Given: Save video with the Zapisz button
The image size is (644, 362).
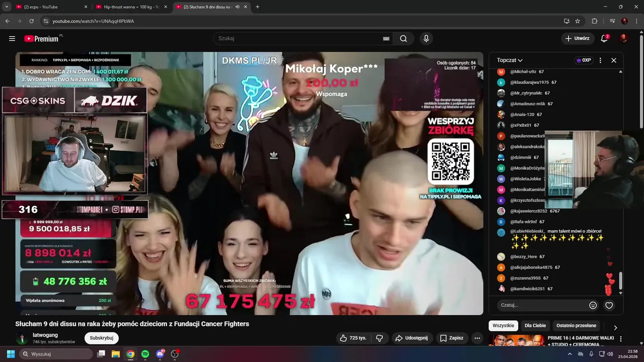Looking at the screenshot, I should pyautogui.click(x=451, y=338).
